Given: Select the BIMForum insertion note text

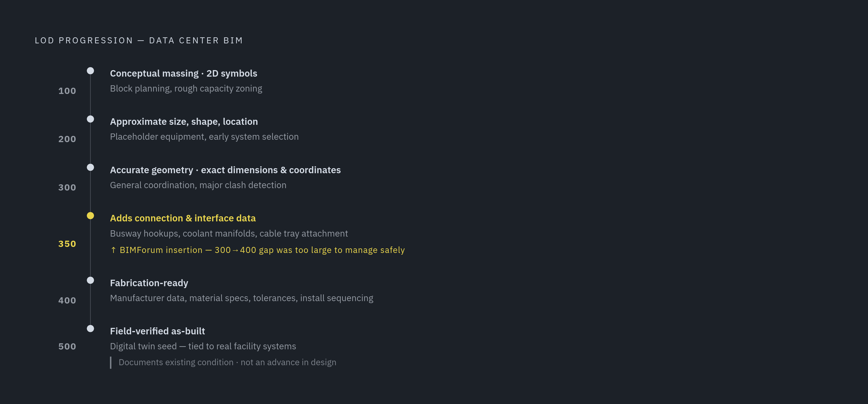Looking at the screenshot, I should click(x=258, y=250).
